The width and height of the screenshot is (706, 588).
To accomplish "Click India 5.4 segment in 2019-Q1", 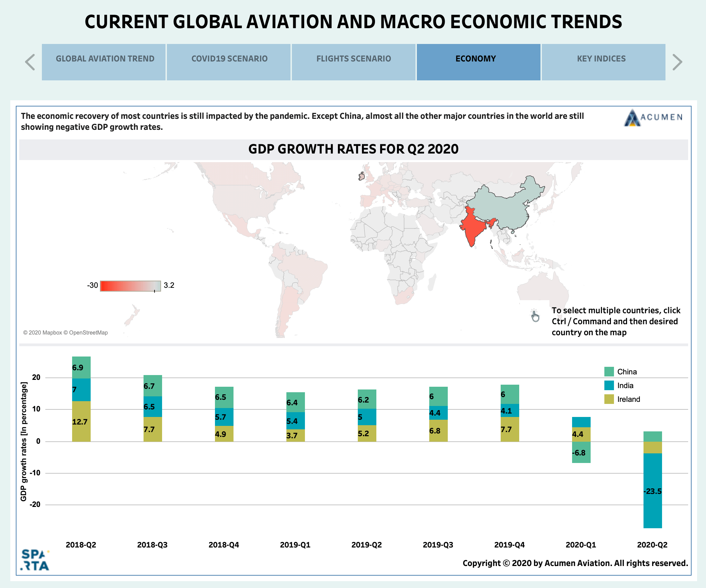I will [x=296, y=421].
